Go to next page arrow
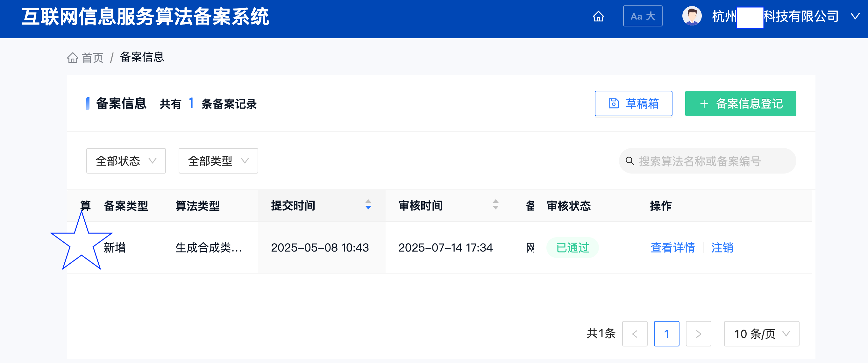 pos(698,334)
